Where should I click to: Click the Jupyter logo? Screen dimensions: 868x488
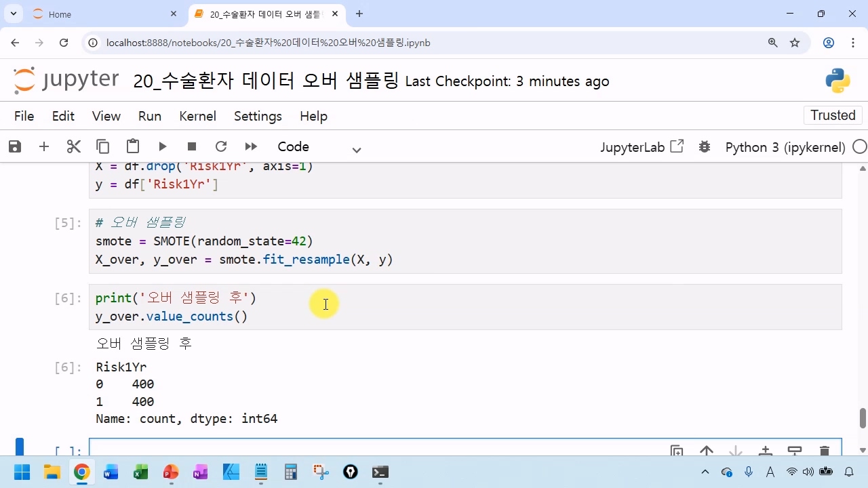66,80
